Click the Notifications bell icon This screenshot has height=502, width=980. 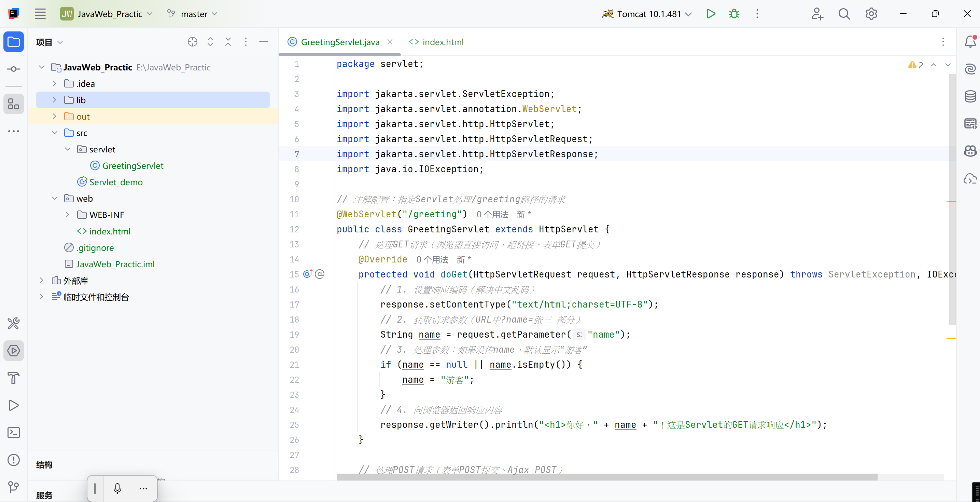[970, 42]
